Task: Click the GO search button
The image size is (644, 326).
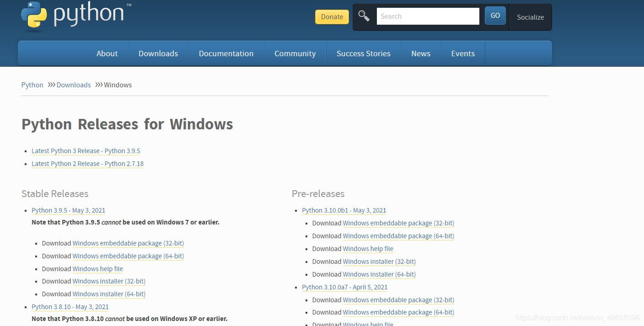Action: 495,16
